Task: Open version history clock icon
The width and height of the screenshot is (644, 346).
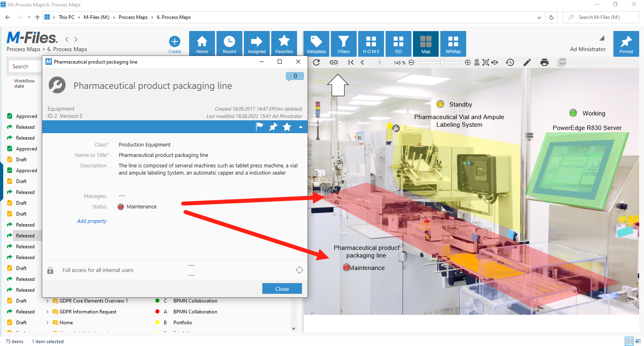Action: 510,62
